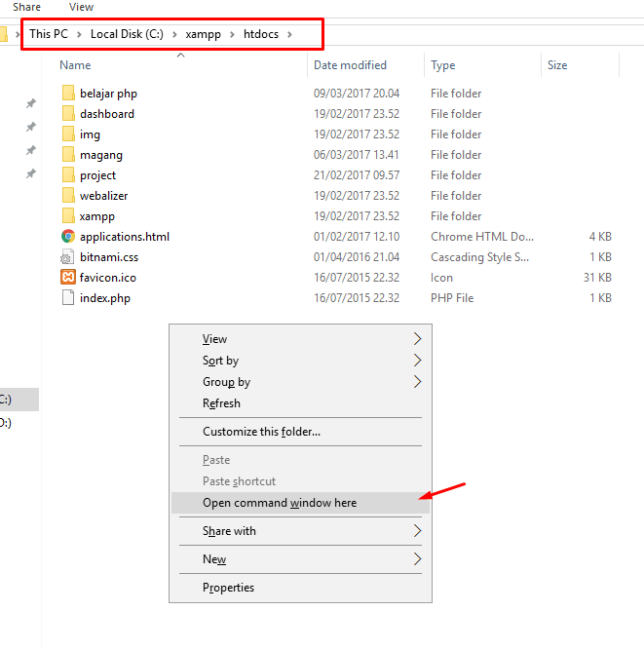Select the webalizer folder name
Image resolution: width=644 pixels, height=649 pixels.
(104, 196)
